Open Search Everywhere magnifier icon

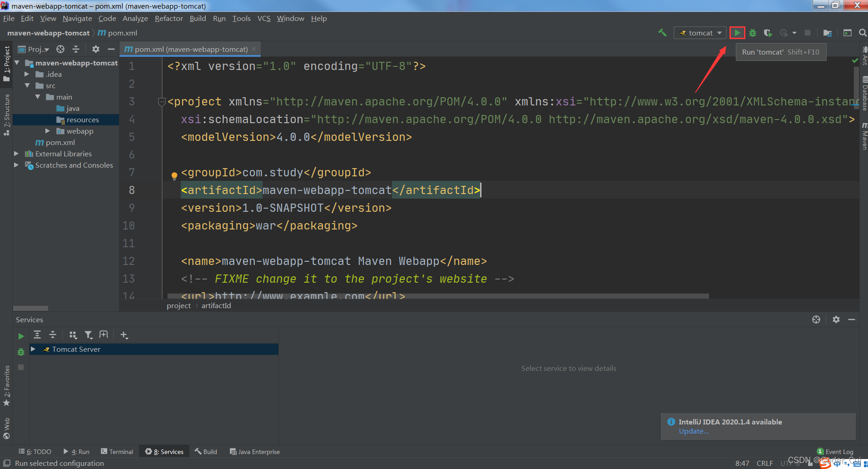[863, 33]
